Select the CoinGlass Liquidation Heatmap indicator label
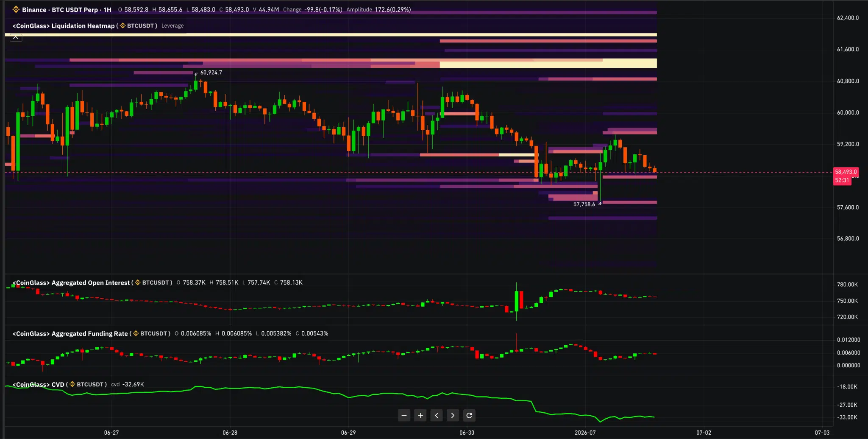 tap(64, 26)
